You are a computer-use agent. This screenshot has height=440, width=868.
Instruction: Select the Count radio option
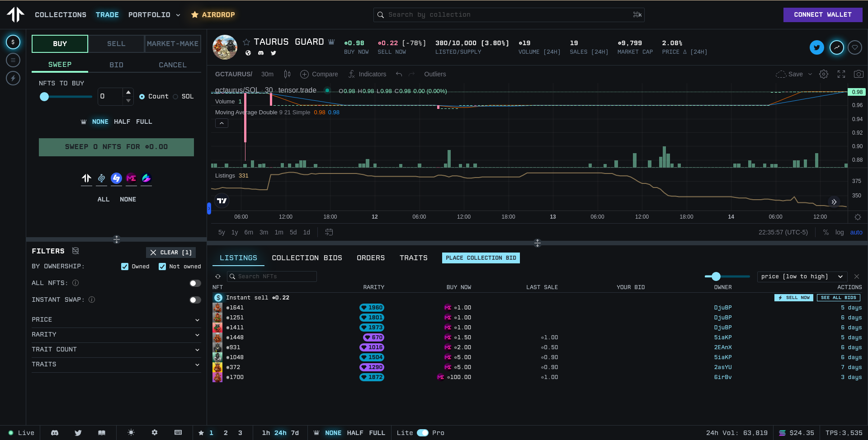[142, 97]
